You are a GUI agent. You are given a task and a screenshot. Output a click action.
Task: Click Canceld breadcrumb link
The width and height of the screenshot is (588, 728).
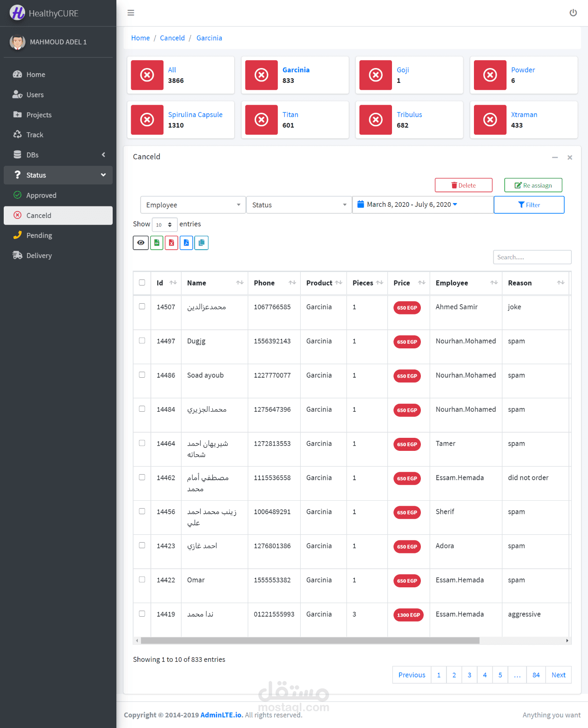click(x=172, y=38)
